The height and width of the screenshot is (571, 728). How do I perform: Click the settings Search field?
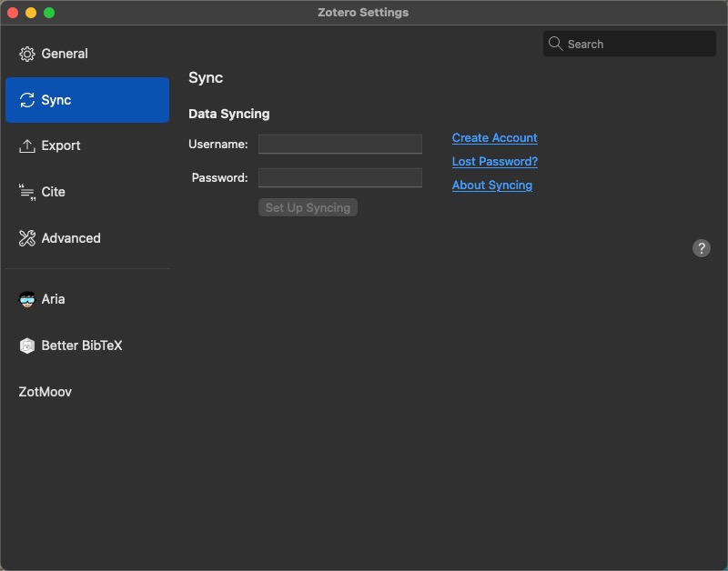629,44
